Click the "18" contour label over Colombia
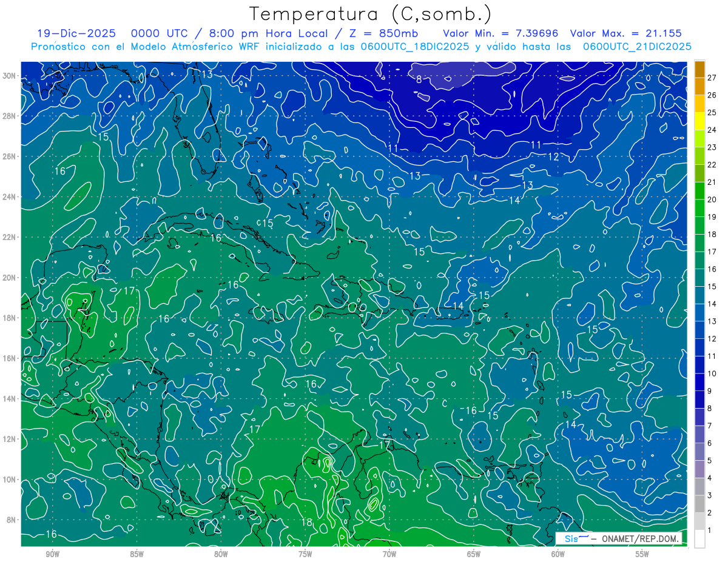 306,522
